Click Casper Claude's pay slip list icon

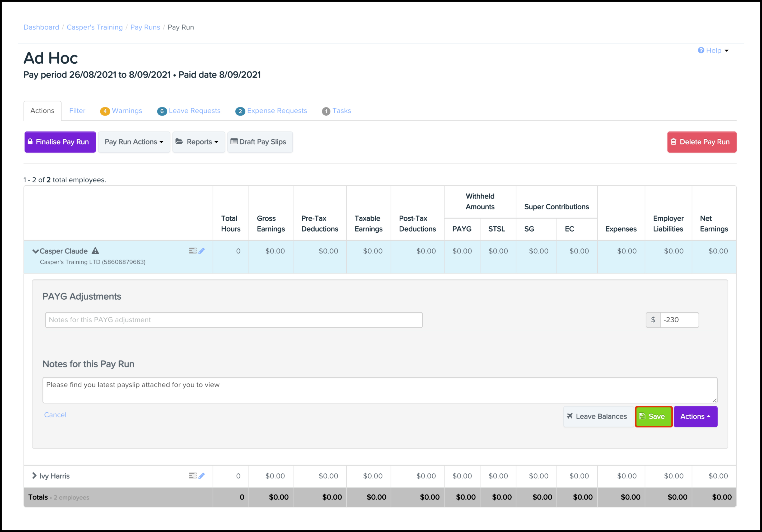pyautogui.click(x=193, y=251)
